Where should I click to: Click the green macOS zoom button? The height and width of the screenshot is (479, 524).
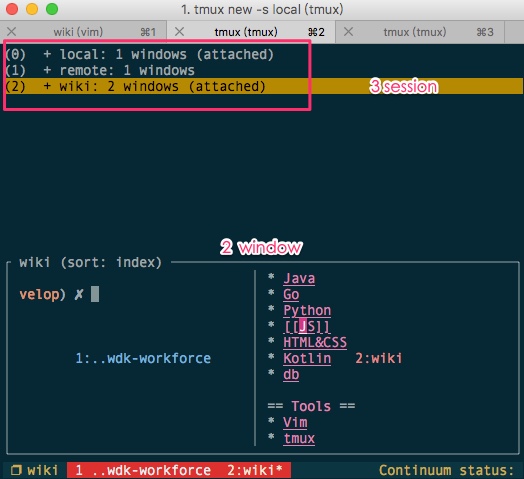[x=52, y=9]
